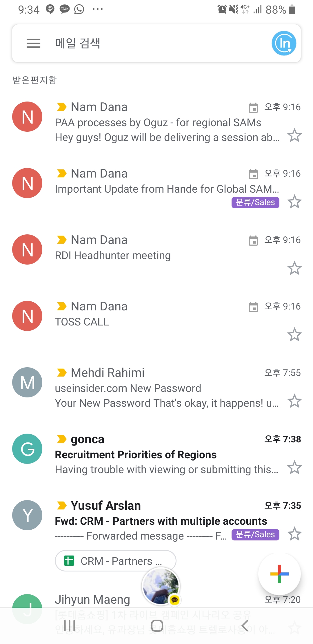Image resolution: width=313 pixels, height=644 pixels.
Task: Star the useinsider.com New Password email
Action: tap(294, 401)
